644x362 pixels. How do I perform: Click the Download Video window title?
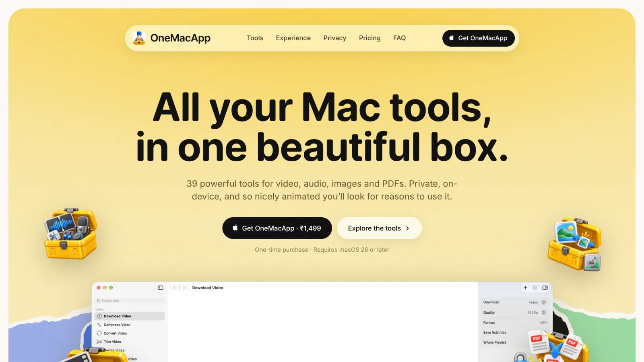[x=207, y=288]
